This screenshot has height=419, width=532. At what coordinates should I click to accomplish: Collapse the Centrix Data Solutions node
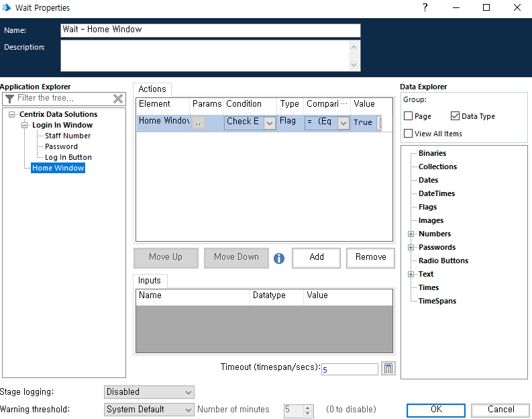11,114
